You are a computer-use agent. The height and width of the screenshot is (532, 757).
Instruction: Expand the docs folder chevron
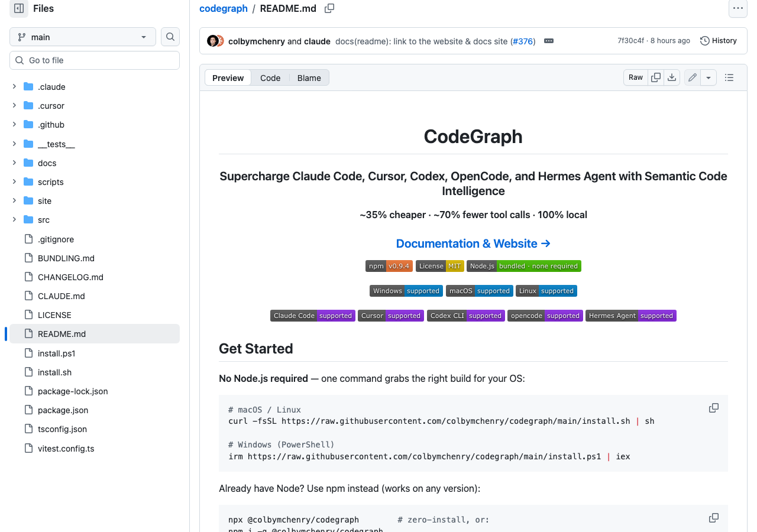click(x=14, y=163)
